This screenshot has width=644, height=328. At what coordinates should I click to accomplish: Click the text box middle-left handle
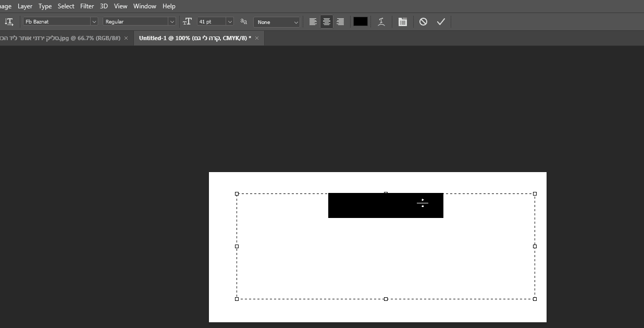pyautogui.click(x=237, y=246)
